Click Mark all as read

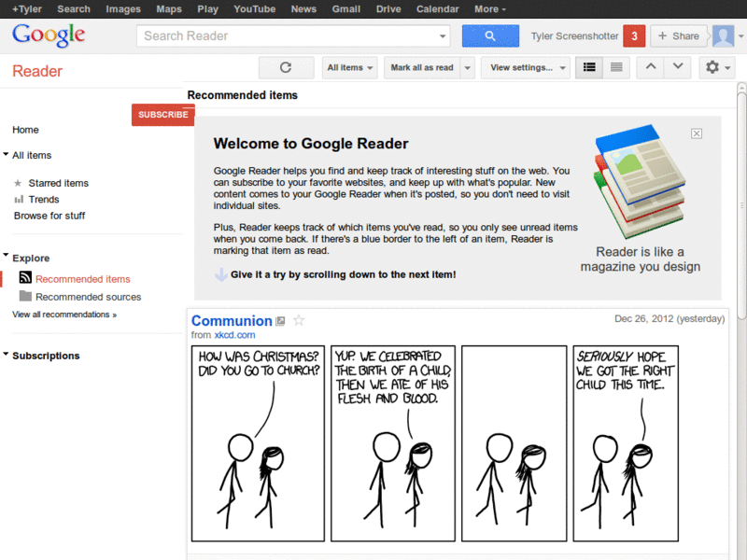[x=422, y=67]
